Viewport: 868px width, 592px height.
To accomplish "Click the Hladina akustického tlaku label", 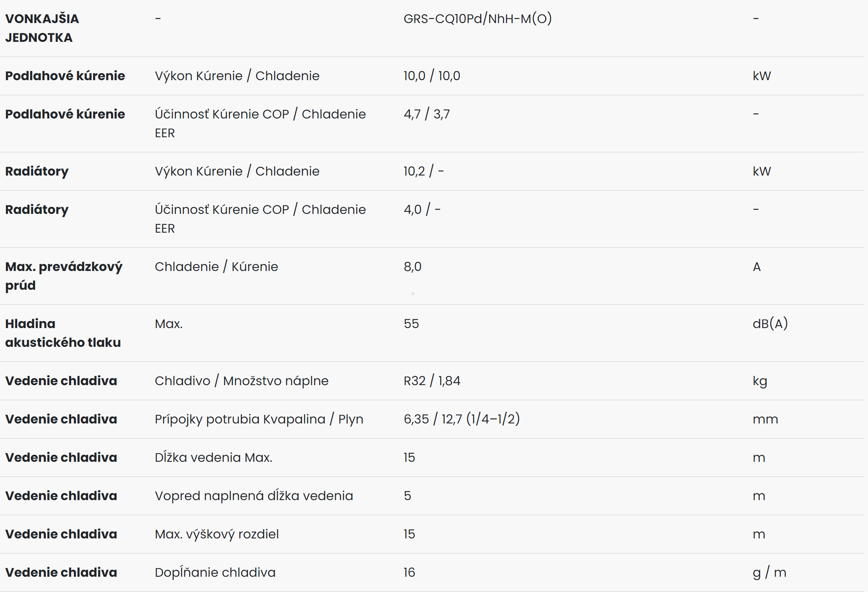I will (x=63, y=333).
